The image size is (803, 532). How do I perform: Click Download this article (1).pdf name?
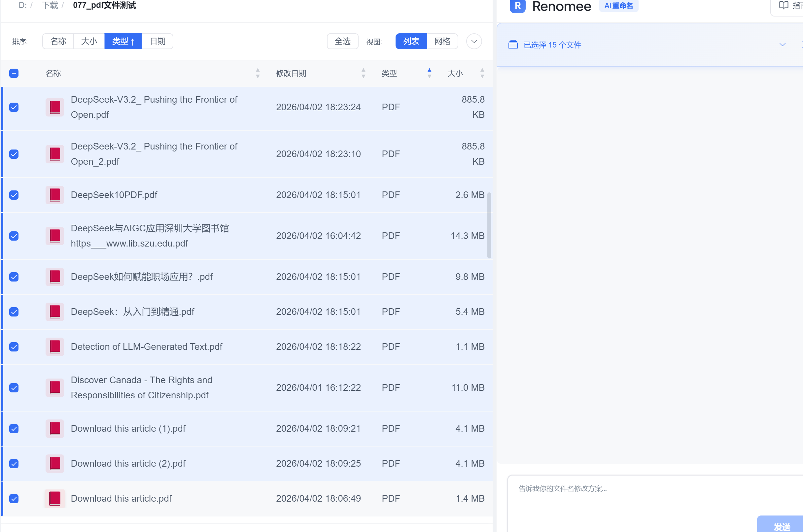(x=128, y=428)
